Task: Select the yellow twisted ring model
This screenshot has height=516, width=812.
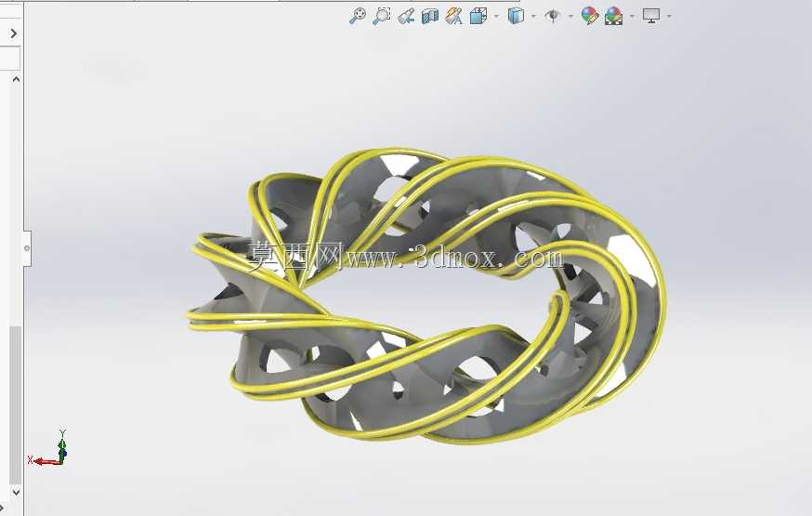Action: (426, 298)
